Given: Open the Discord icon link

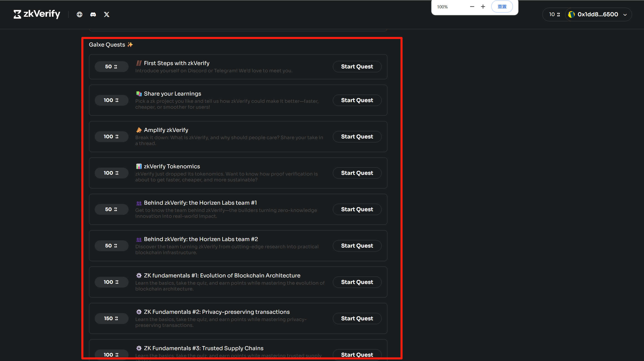Looking at the screenshot, I should click(93, 14).
